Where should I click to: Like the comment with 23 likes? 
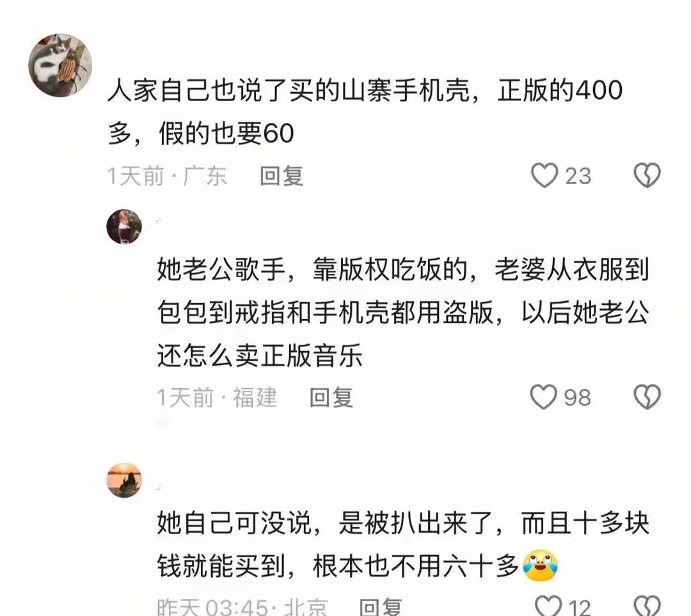click(x=544, y=175)
